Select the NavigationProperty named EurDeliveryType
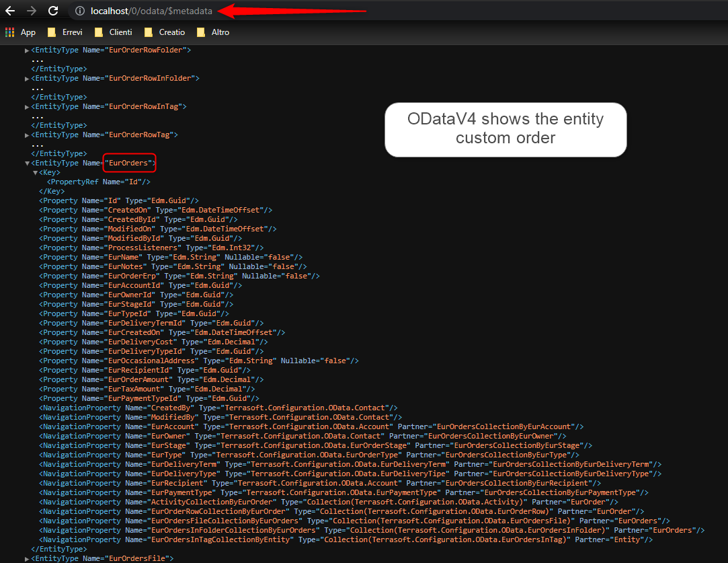The image size is (728, 563). pos(350,474)
